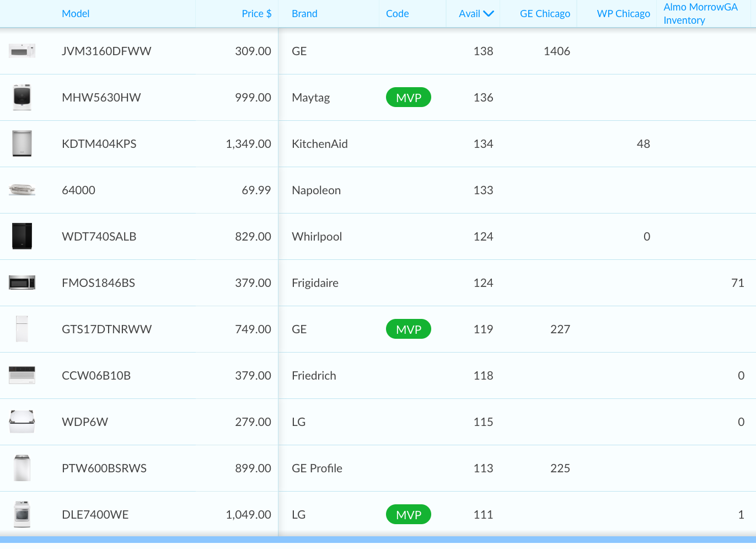The image size is (756, 549).
Task: Click the MVP badge on Maytag row
Action: [x=409, y=98]
